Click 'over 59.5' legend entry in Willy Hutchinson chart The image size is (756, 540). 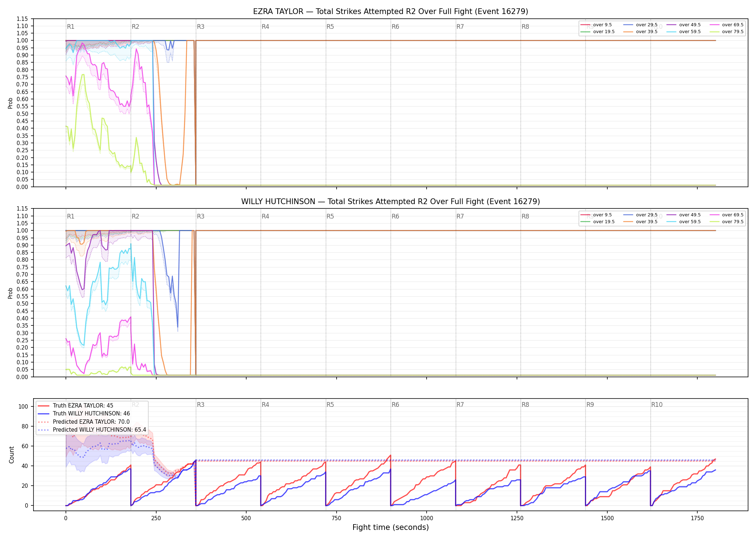click(684, 222)
